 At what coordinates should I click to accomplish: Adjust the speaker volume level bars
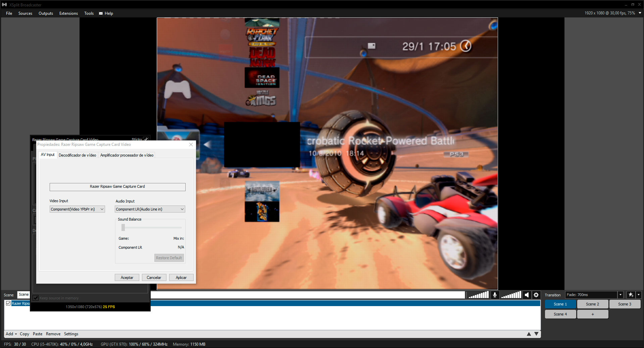point(511,295)
